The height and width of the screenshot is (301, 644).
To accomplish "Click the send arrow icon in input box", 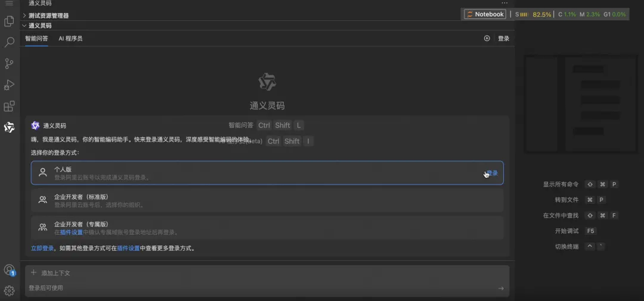I will click(501, 288).
